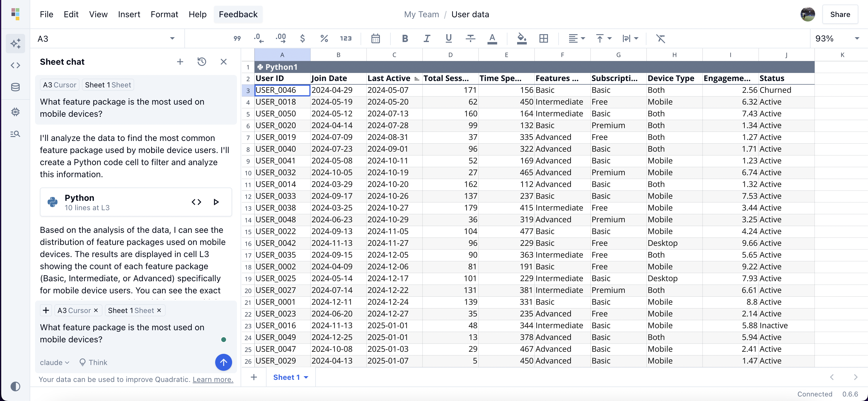The image size is (868, 401).
Task: Clear formatting from selection
Action: pos(661,38)
